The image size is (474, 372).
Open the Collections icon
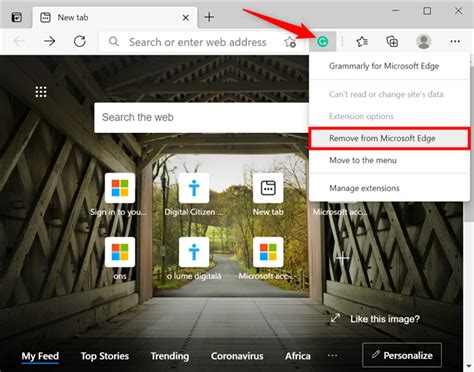tap(392, 42)
